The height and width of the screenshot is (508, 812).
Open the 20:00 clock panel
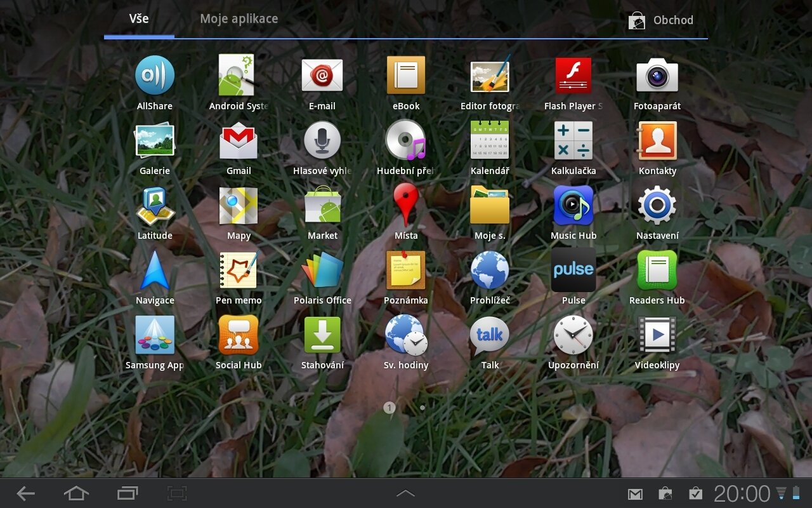(x=742, y=493)
